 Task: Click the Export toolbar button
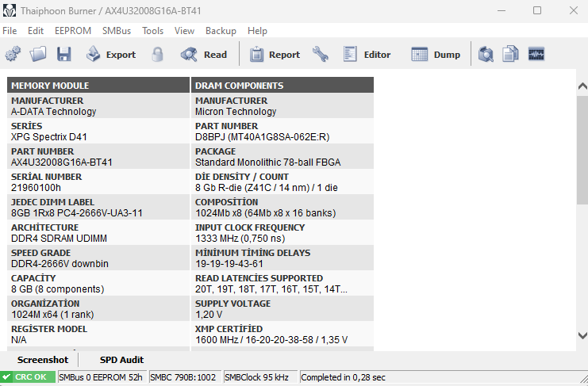coord(111,54)
